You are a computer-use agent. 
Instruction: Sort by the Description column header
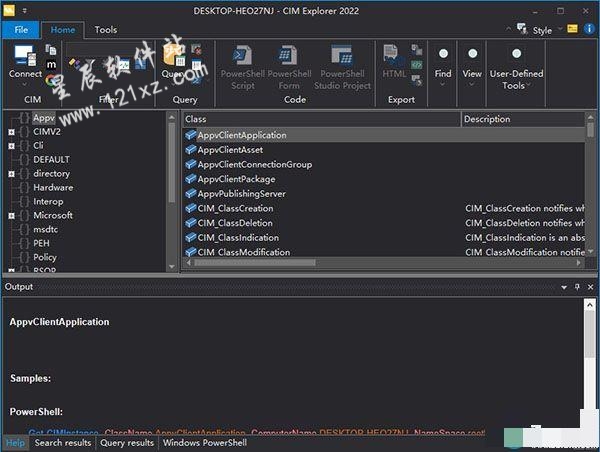click(x=523, y=119)
